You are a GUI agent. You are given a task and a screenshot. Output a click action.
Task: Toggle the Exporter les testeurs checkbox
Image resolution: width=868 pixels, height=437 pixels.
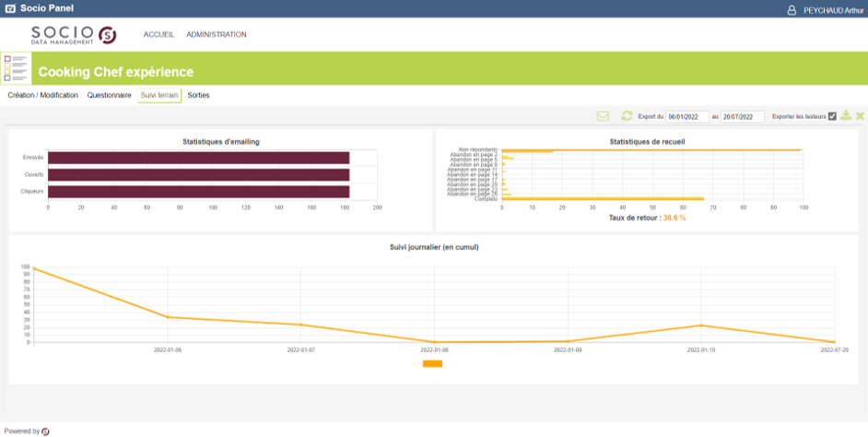(x=832, y=116)
